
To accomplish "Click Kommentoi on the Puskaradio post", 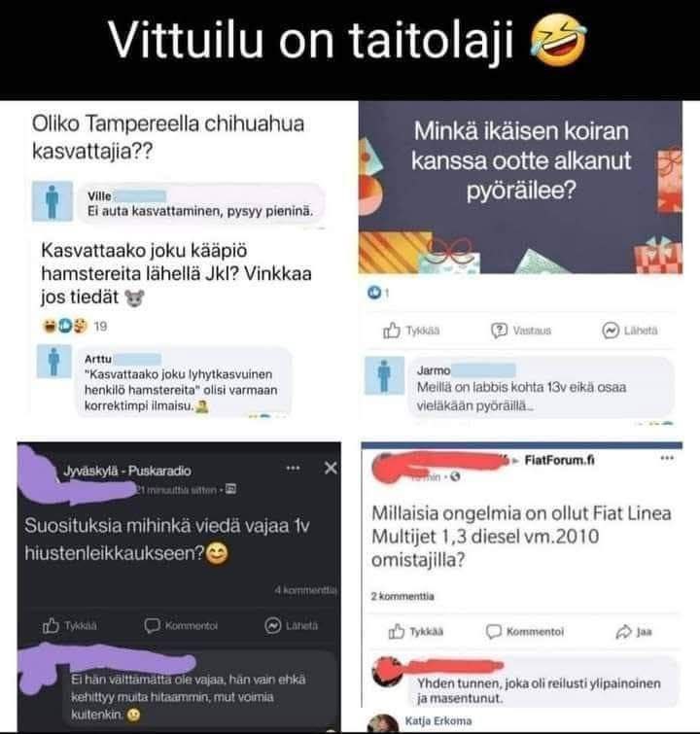I will [x=181, y=625].
